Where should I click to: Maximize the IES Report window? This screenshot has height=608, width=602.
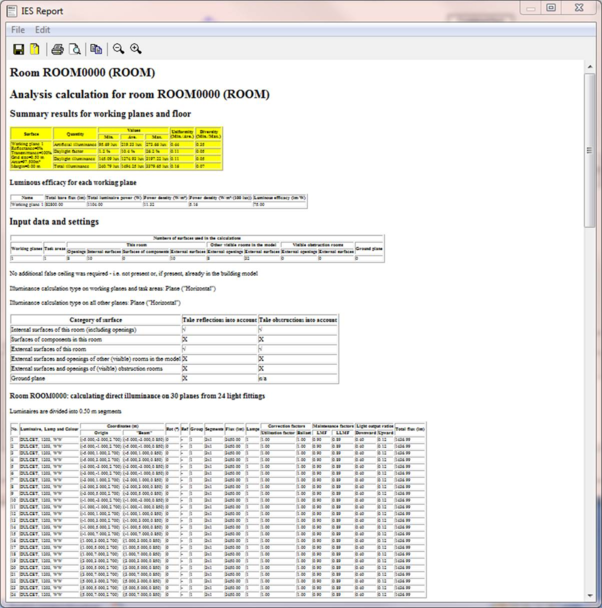(550, 8)
